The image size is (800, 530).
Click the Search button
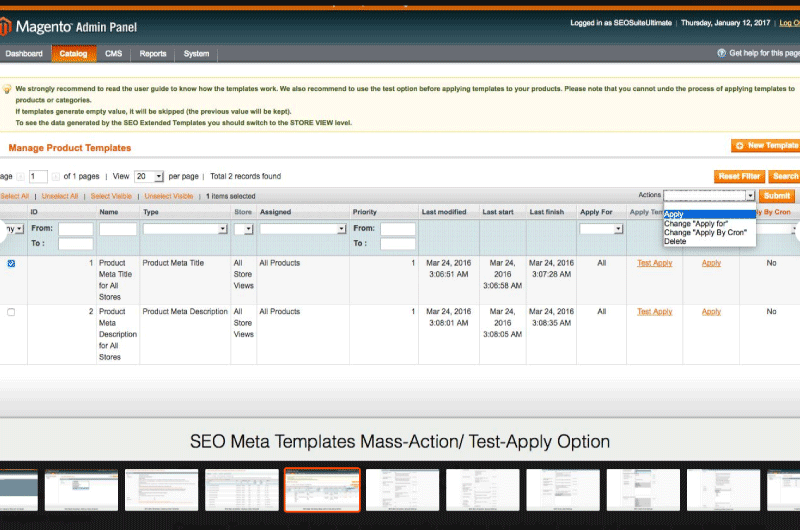click(784, 176)
